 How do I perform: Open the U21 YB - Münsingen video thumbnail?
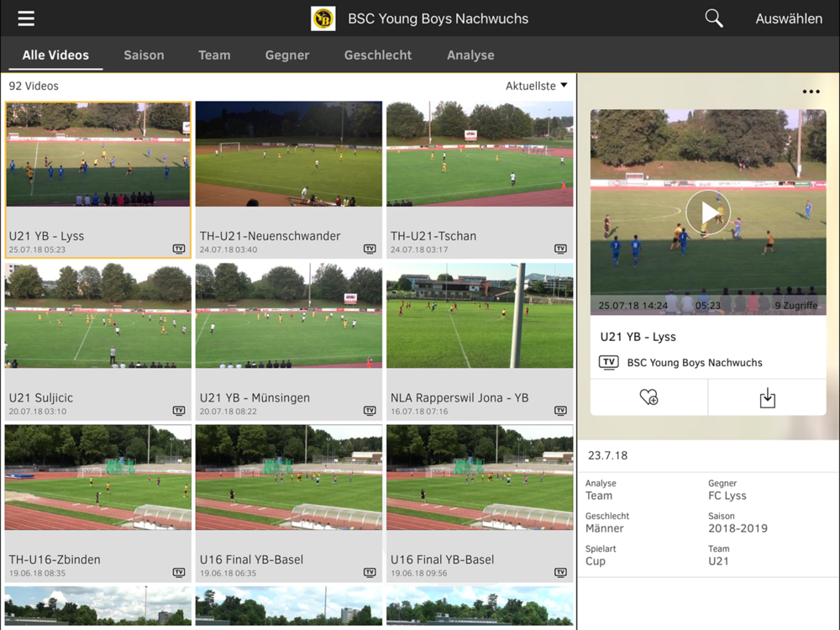pyautogui.click(x=289, y=316)
